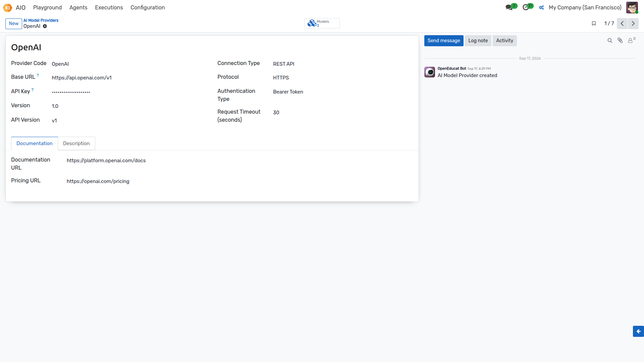The height and width of the screenshot is (362, 644).
Task: Click Send message button
Action: [x=444, y=41]
